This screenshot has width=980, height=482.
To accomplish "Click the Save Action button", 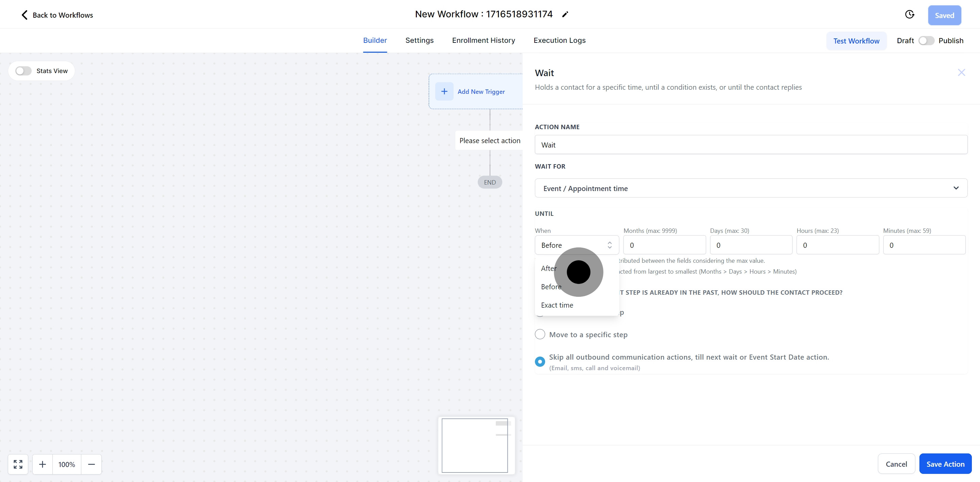I will coord(945,464).
